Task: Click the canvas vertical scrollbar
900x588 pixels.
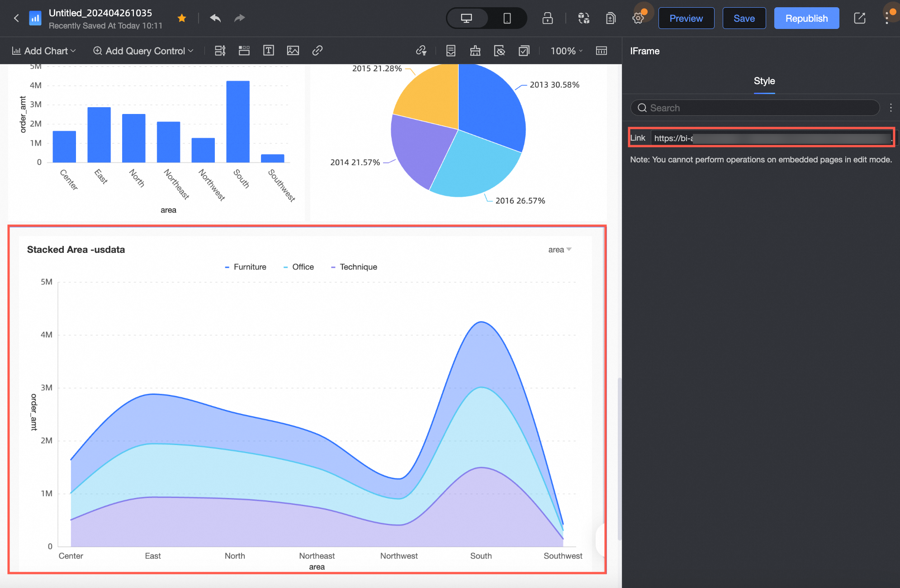Action: coord(619,459)
